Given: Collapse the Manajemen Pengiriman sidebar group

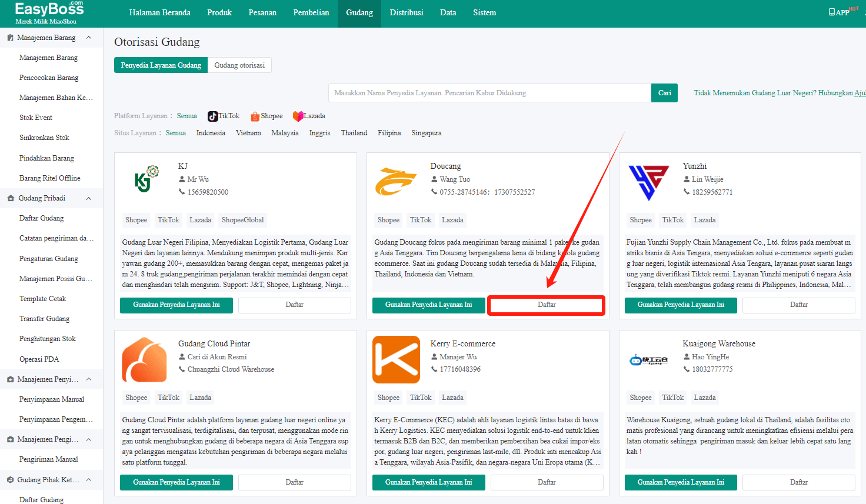Looking at the screenshot, I should [89, 439].
